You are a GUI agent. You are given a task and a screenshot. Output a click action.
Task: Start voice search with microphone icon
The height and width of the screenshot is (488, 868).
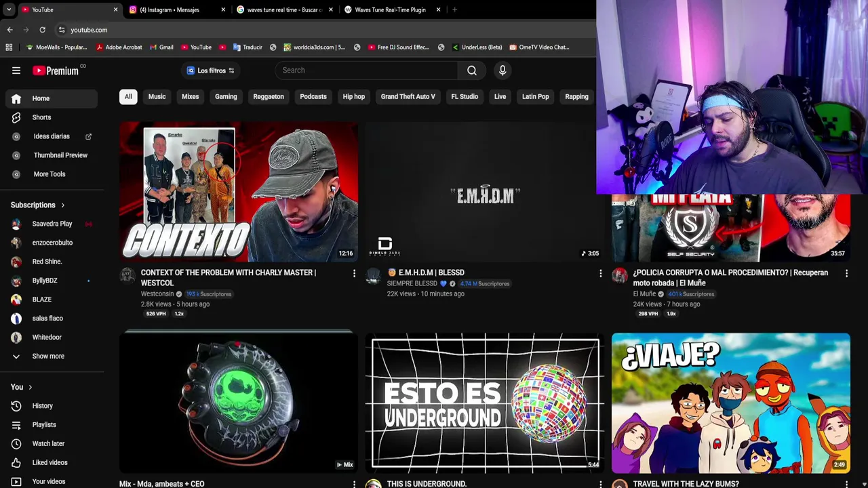pos(502,70)
